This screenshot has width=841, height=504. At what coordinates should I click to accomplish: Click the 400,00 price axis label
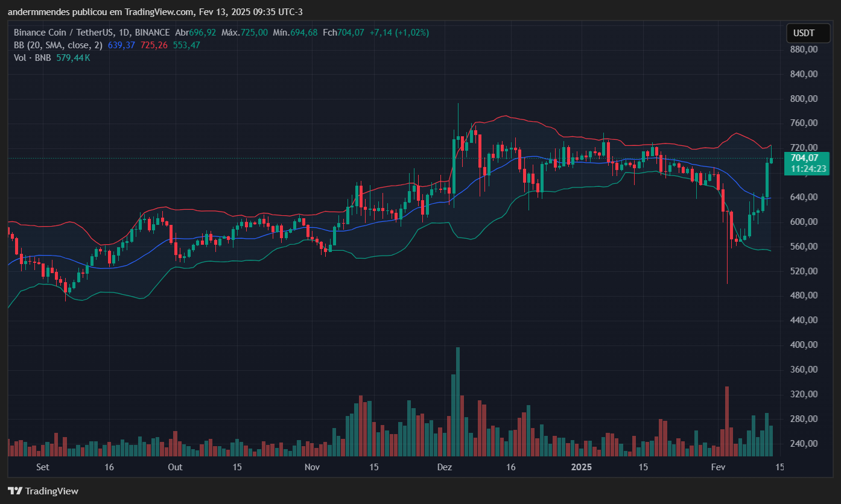click(x=804, y=345)
